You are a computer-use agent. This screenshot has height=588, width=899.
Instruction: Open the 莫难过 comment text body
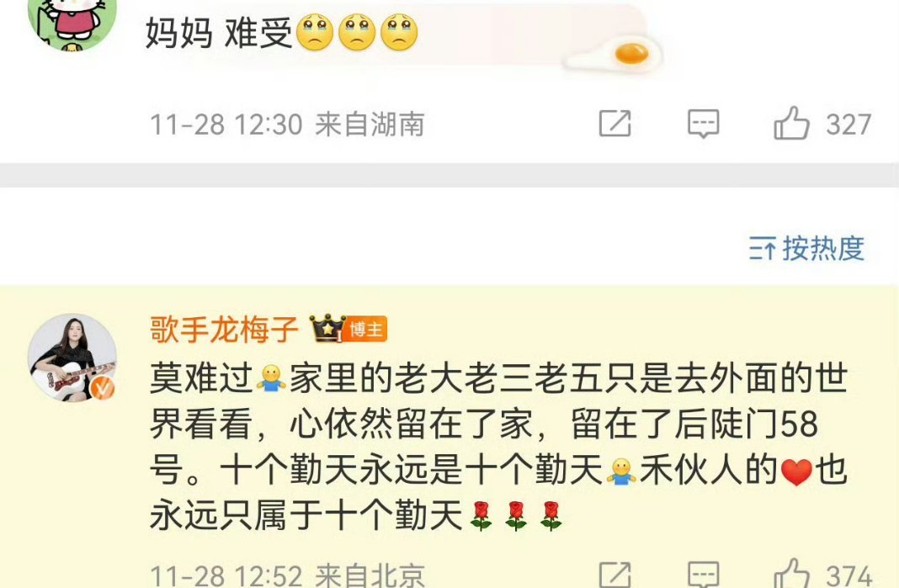click(x=499, y=447)
